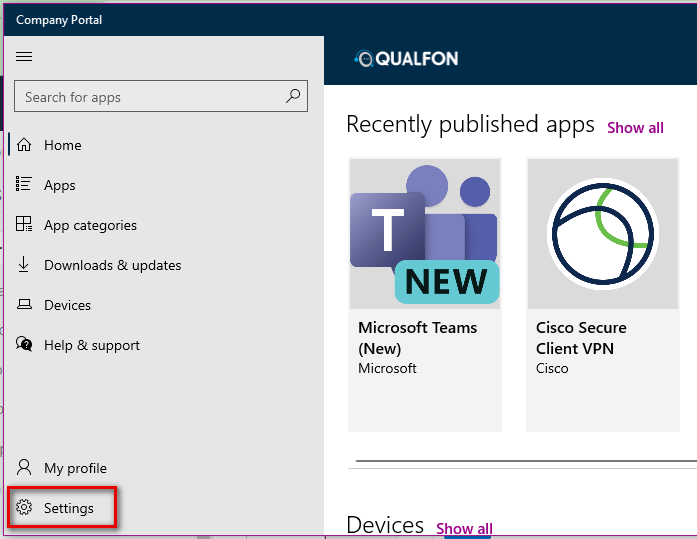Click the Apps list icon
Image resolution: width=697 pixels, height=539 pixels.
tap(24, 184)
